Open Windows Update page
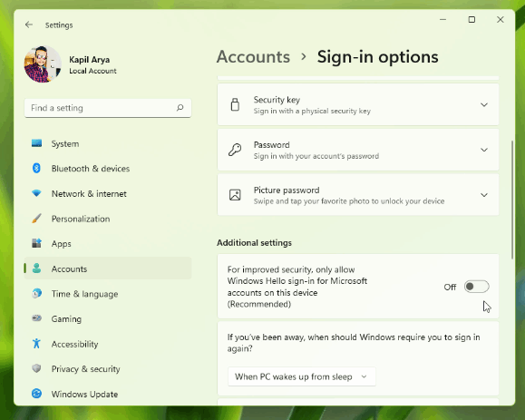The image size is (525, 420). (108, 394)
